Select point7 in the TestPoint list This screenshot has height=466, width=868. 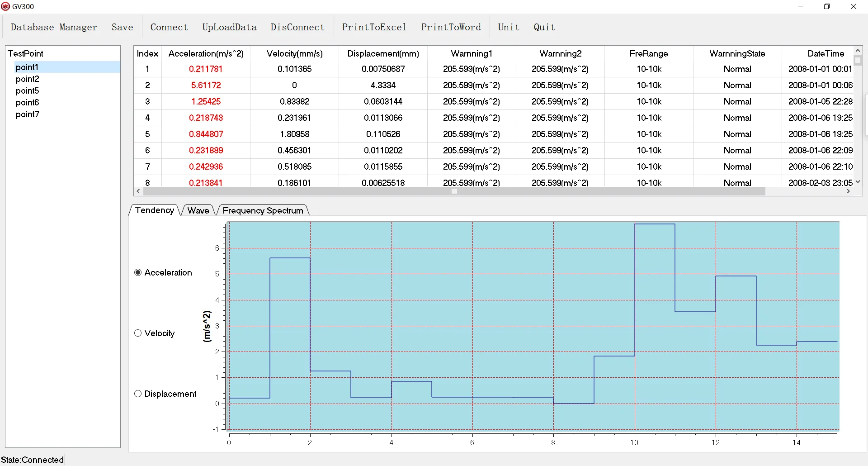point(28,114)
